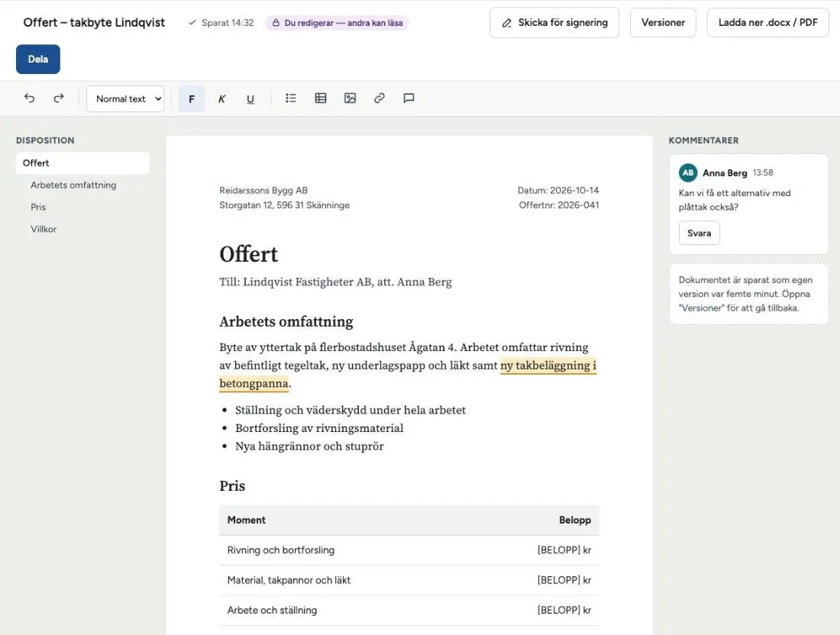Toggle italic (K) formatting

pyautogui.click(x=221, y=99)
